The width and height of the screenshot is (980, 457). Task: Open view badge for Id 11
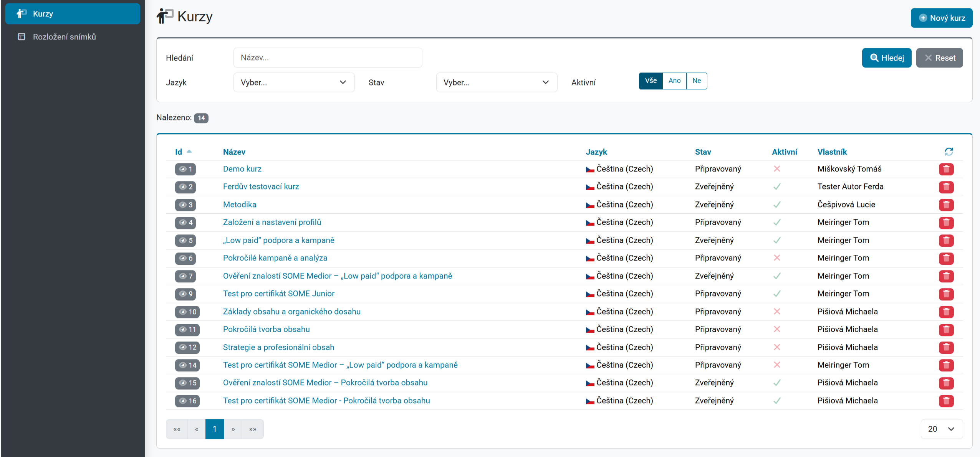click(x=187, y=330)
